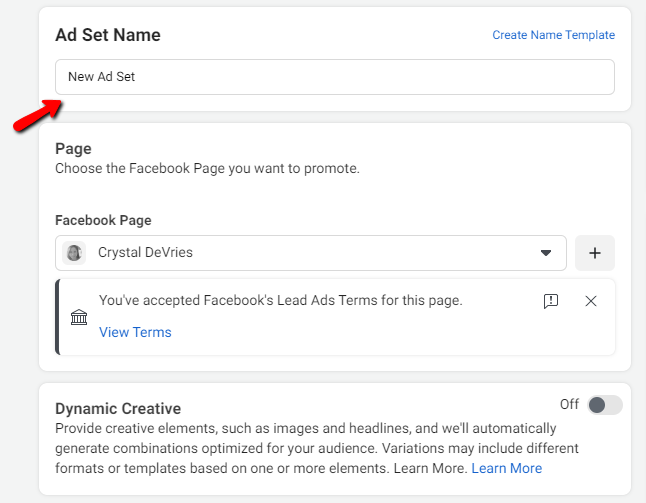The width and height of the screenshot is (646, 503).
Task: Click the Lead Ads Terms acceptance message
Action: tap(280, 300)
